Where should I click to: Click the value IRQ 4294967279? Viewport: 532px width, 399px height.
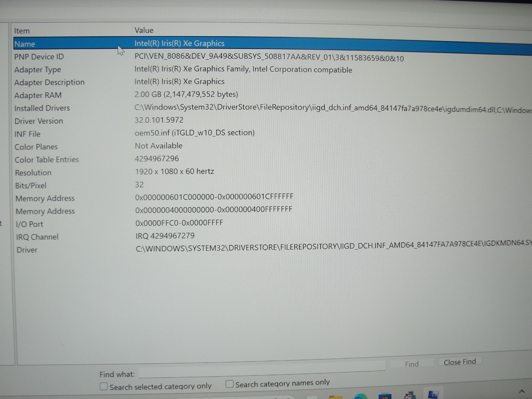click(165, 236)
